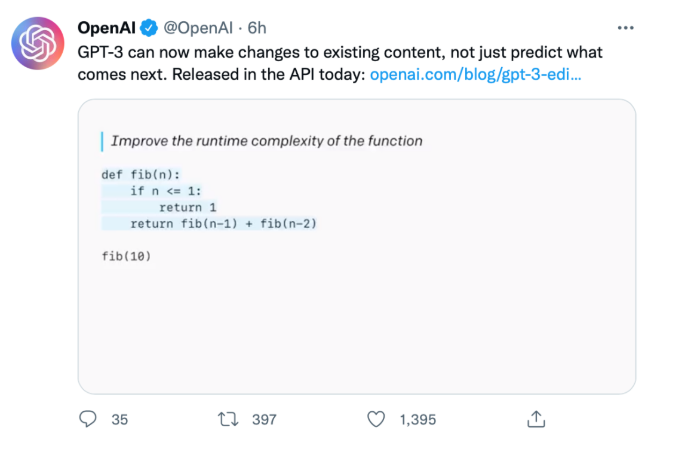Image resolution: width=674 pixels, height=450 pixels.
Task: Open the embedded code demo media card
Action: [356, 300]
